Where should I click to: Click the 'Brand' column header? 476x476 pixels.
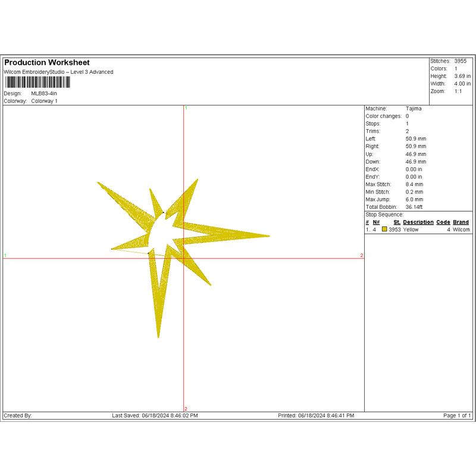(x=461, y=222)
